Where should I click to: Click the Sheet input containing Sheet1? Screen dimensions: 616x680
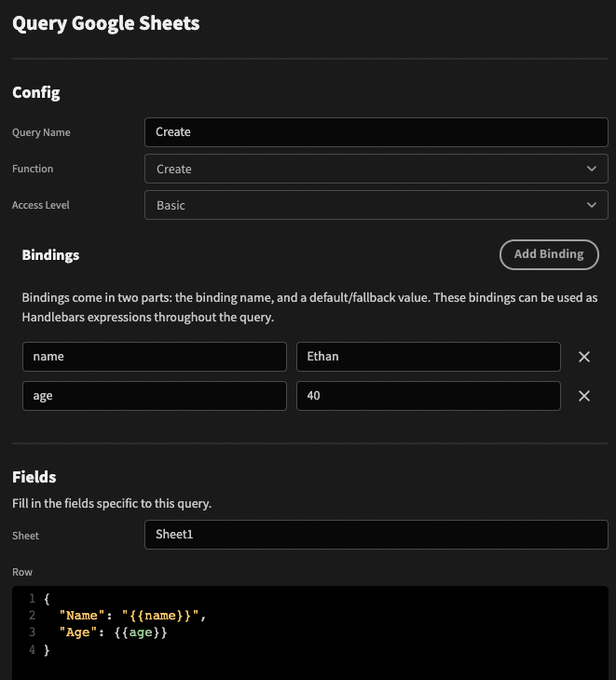[x=376, y=535]
